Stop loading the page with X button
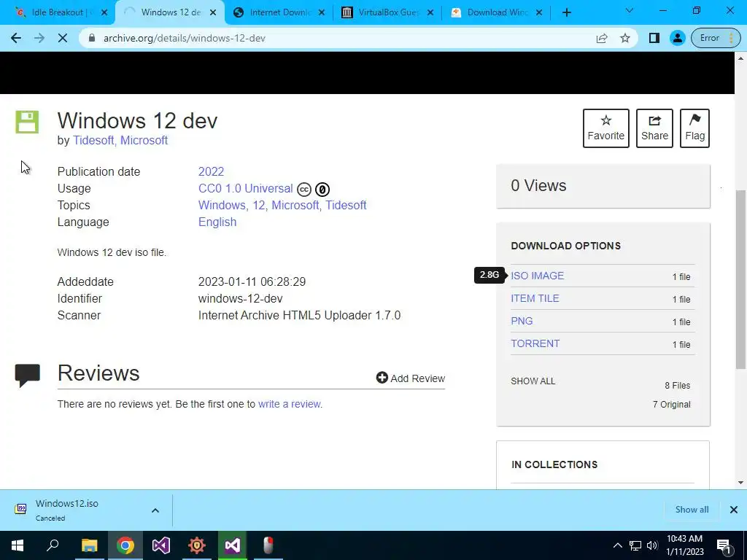 pos(63,38)
